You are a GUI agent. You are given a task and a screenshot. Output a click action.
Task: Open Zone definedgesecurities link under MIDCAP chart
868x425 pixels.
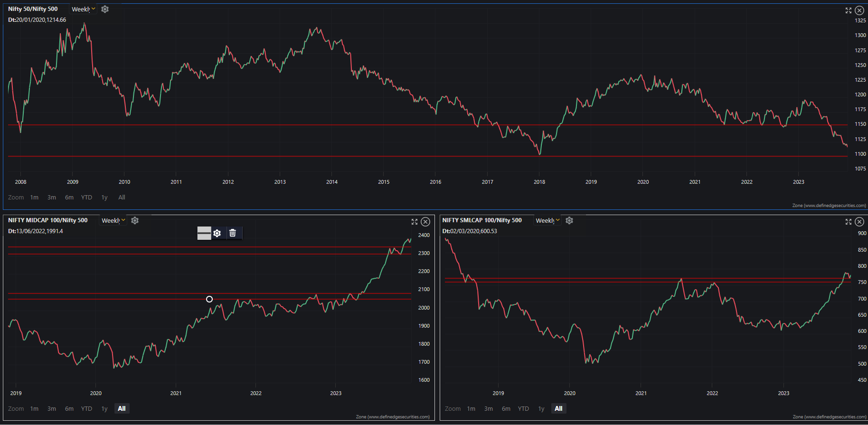(393, 417)
